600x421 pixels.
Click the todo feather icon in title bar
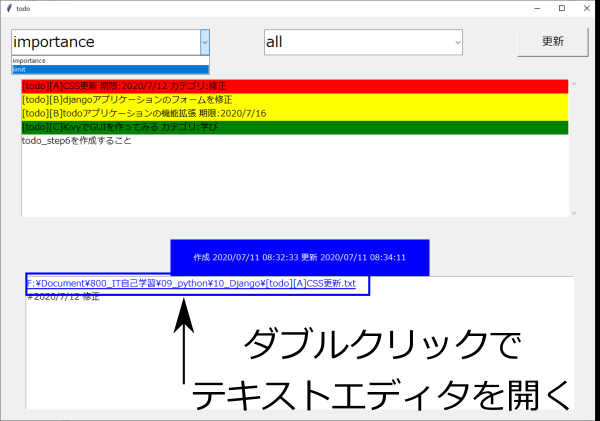coord(9,8)
